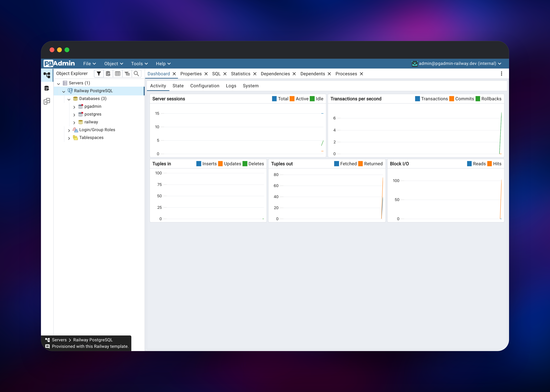Open the Object Explorer sidebar icon
This screenshot has height=392, width=550.
47,75
